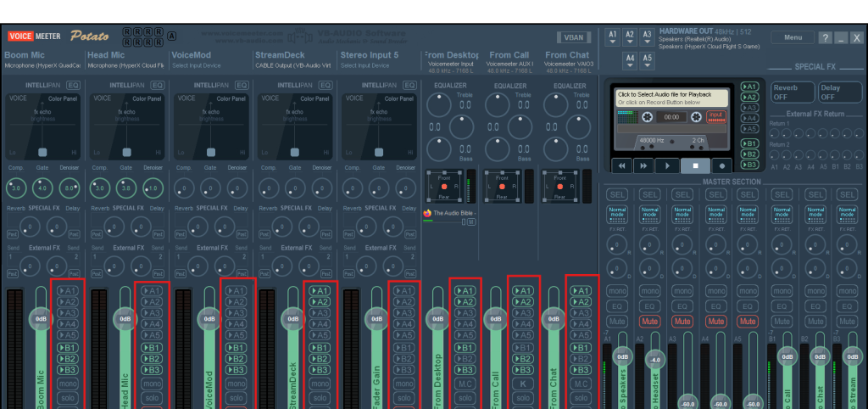868x409 pixels.
Task: Unmute the A2 Headset master bus
Action: [650, 321]
